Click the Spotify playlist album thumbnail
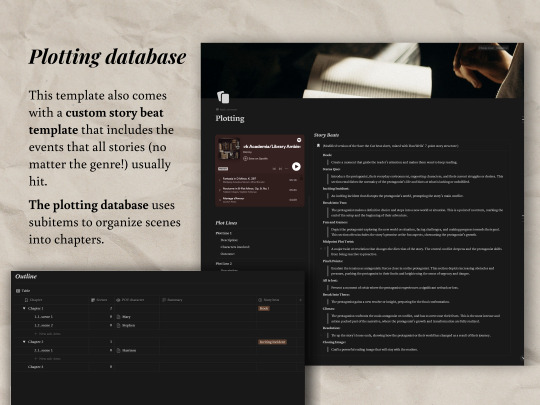The image size is (540, 405). [229, 149]
